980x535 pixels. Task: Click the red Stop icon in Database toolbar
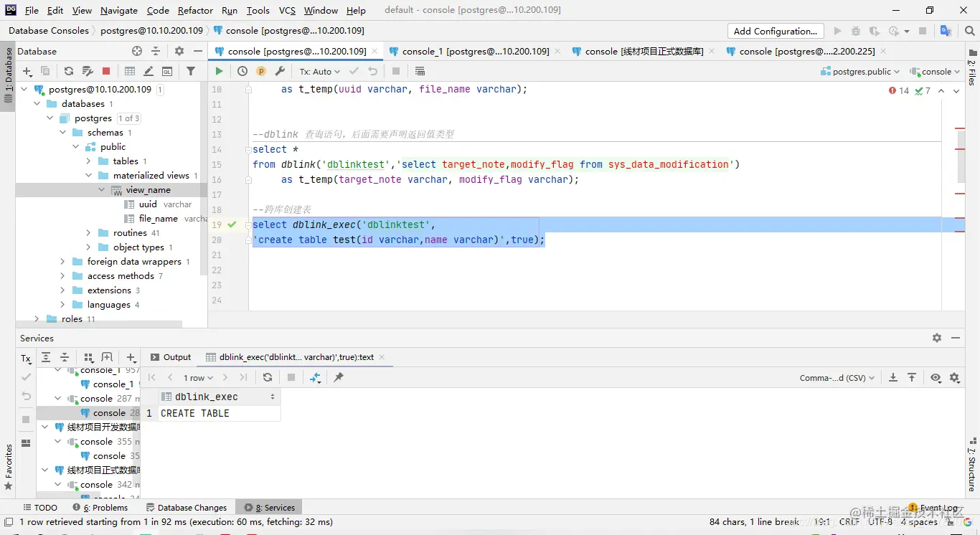click(106, 71)
